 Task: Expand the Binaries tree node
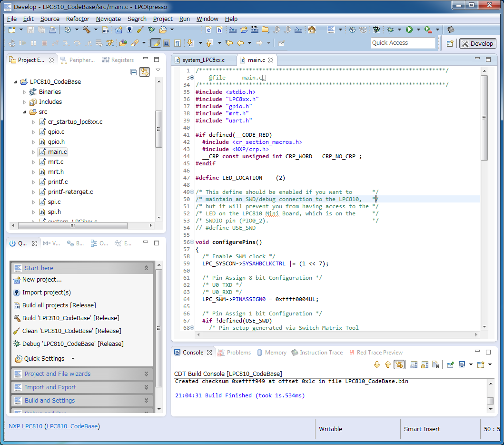click(24, 92)
